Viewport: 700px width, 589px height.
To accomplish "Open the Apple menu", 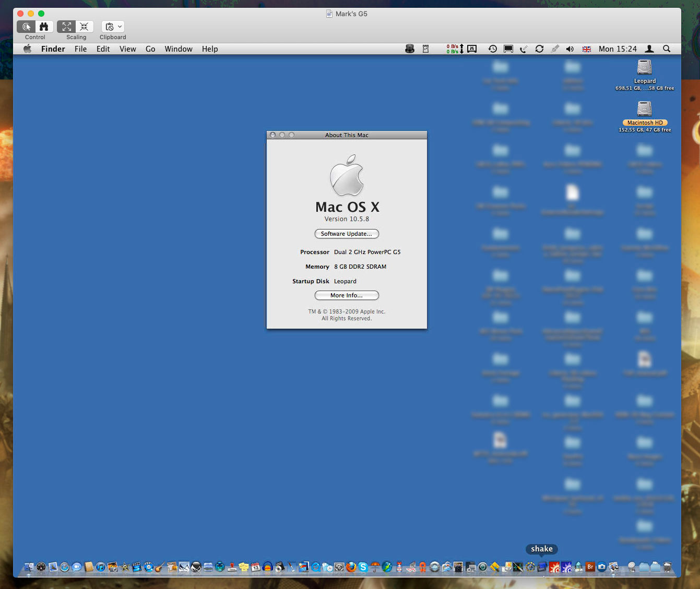I will (x=28, y=49).
